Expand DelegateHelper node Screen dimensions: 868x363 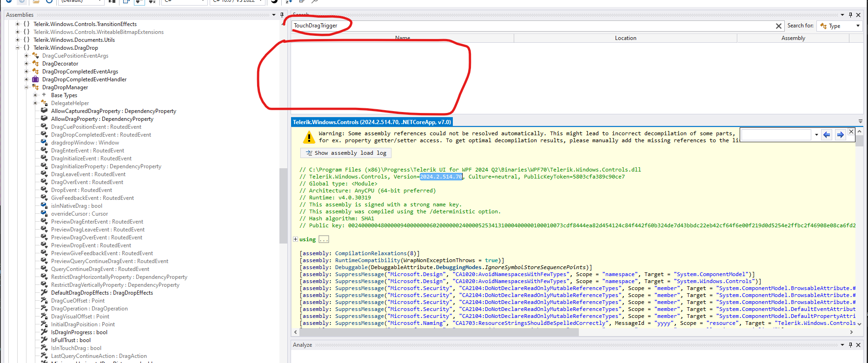[35, 103]
